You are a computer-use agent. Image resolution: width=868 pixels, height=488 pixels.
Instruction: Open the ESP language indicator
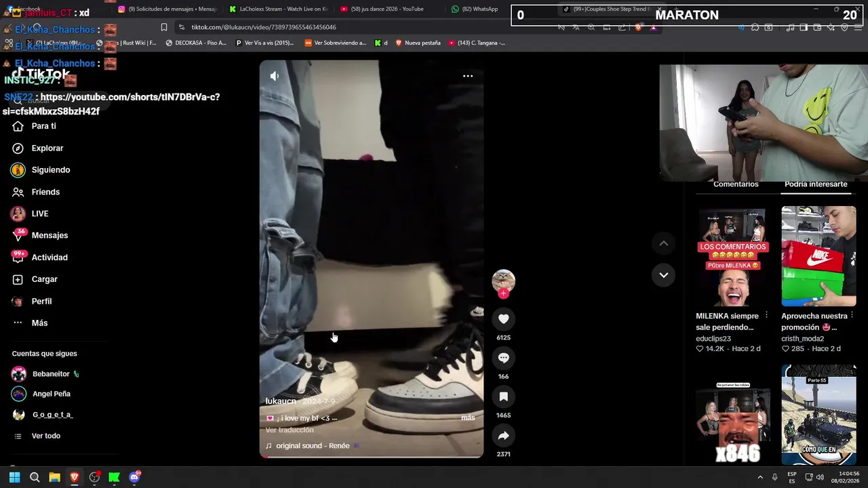pos(792,477)
